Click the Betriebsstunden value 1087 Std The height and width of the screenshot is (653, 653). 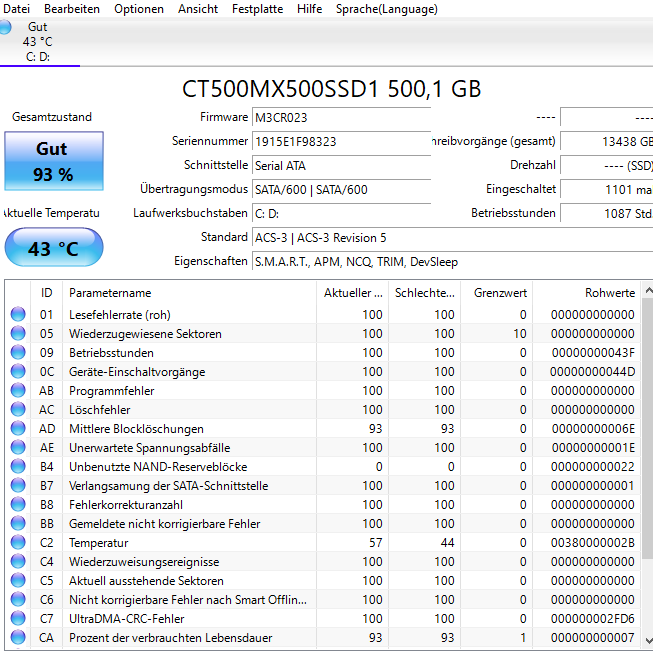pyautogui.click(x=607, y=214)
